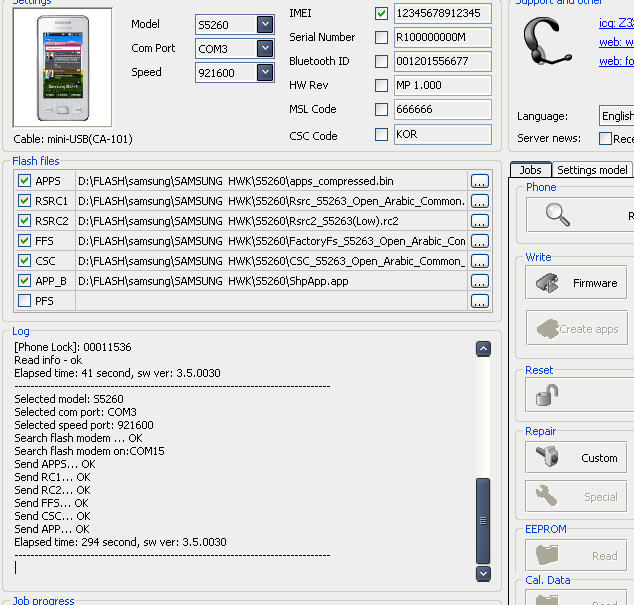This screenshot has height=605, width=634.
Task: Open the second web support link
Action: [x=616, y=42]
